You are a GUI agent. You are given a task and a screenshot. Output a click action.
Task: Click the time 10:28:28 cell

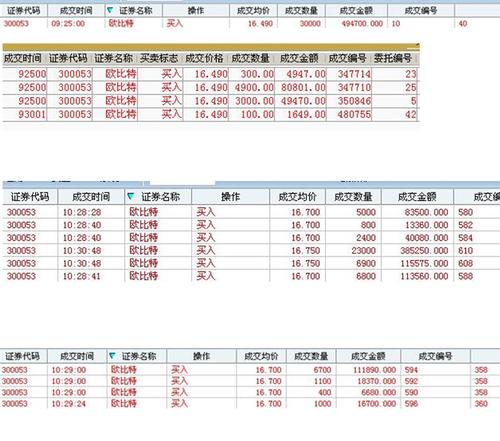tap(82, 212)
